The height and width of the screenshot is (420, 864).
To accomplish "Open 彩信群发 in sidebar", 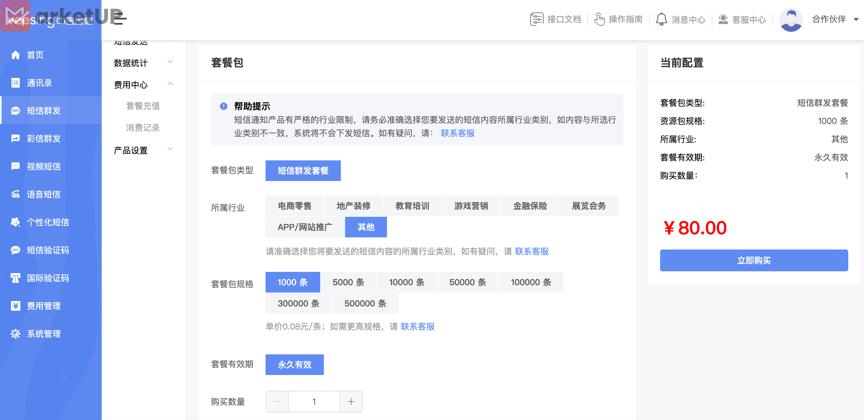I will [x=51, y=138].
